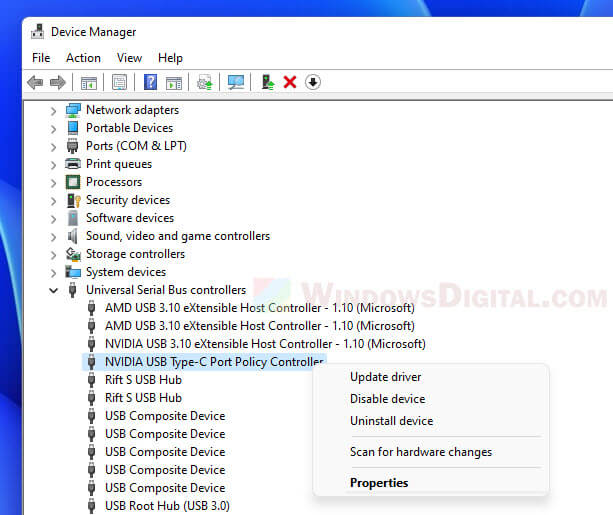
Task: Expand the Processors node
Action: (x=54, y=183)
